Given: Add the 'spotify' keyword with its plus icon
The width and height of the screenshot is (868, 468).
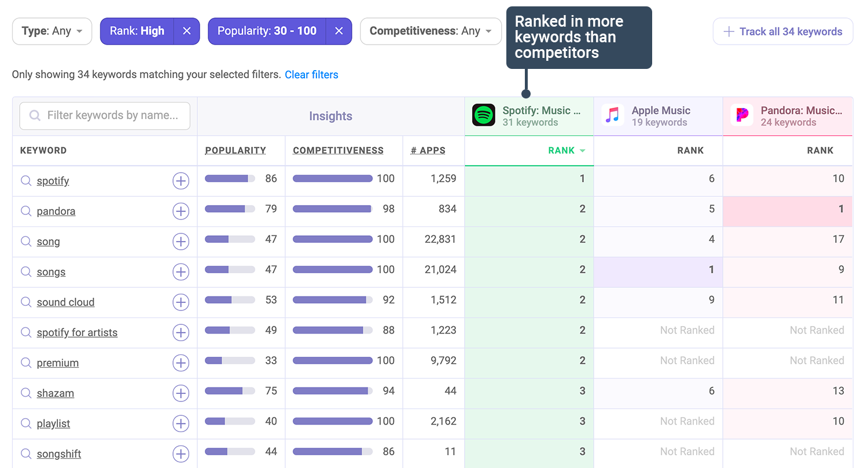Looking at the screenshot, I should (181, 181).
